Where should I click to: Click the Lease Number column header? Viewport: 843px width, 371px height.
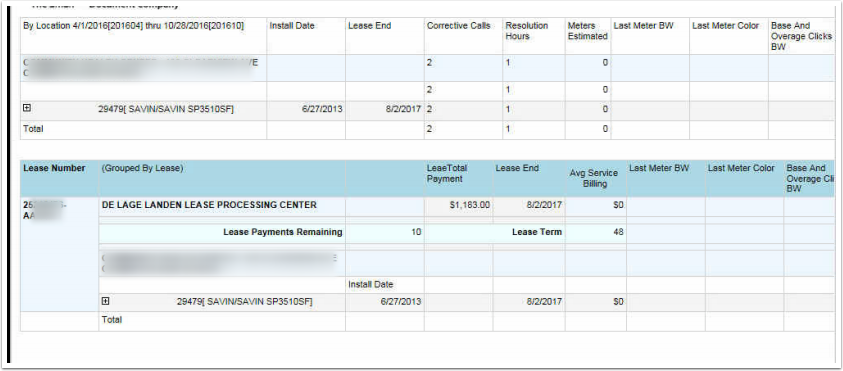click(x=54, y=168)
